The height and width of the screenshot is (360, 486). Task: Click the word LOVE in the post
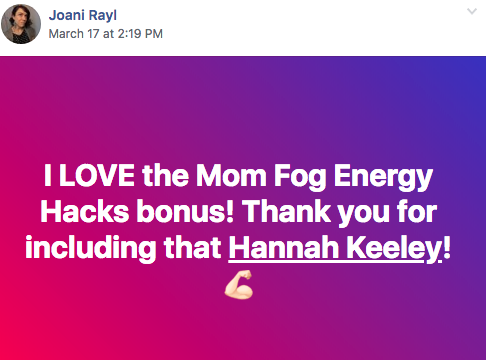click(97, 175)
